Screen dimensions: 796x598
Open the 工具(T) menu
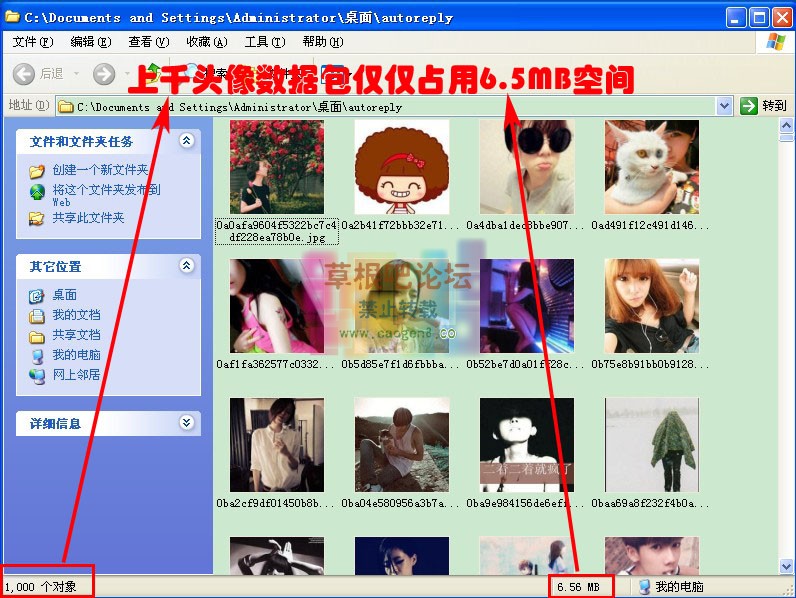(x=265, y=42)
